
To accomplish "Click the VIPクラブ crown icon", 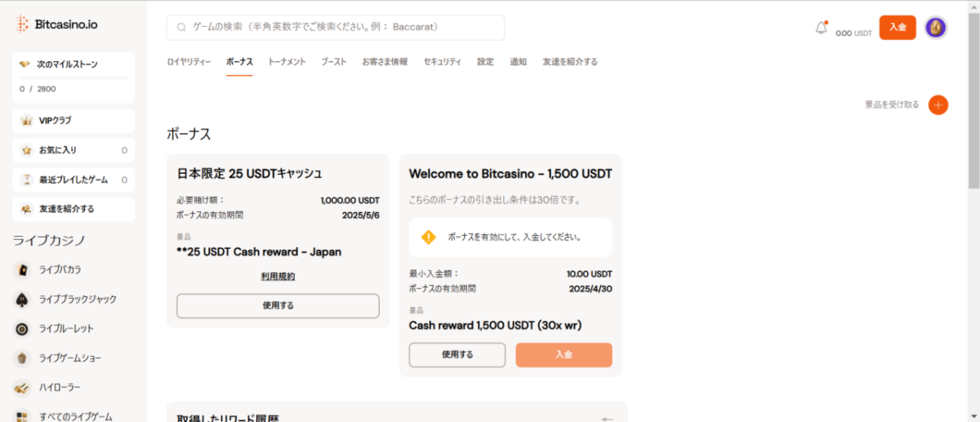I will click(x=26, y=121).
